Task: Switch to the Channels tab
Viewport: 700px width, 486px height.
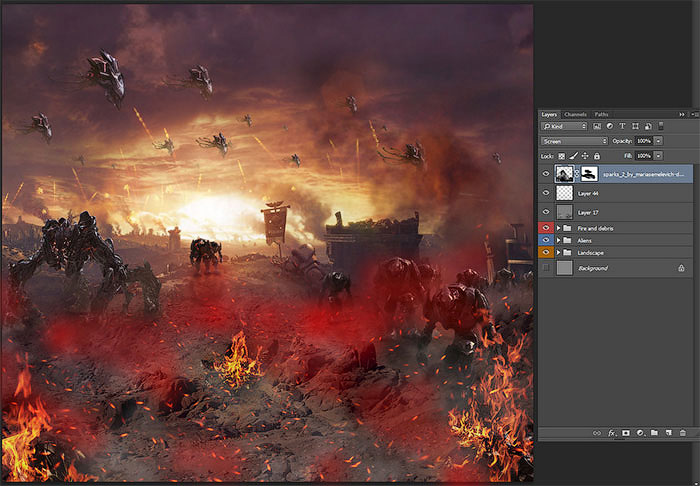Action: pos(575,115)
